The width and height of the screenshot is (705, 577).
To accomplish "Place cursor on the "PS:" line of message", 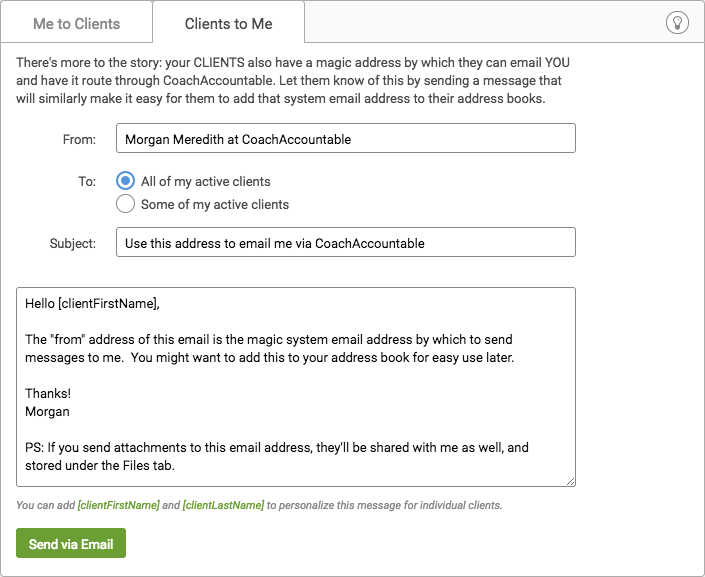I will [277, 447].
